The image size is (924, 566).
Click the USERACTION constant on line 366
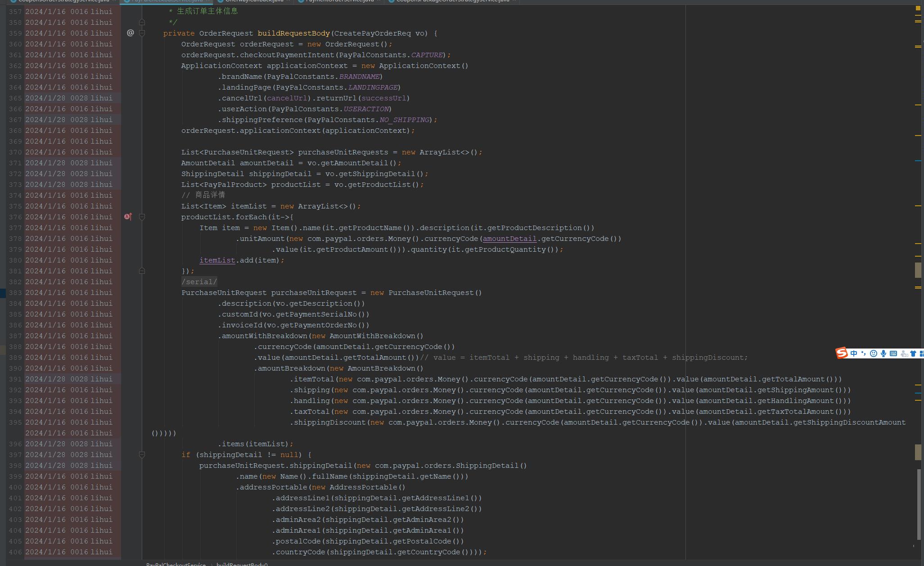tap(366, 109)
